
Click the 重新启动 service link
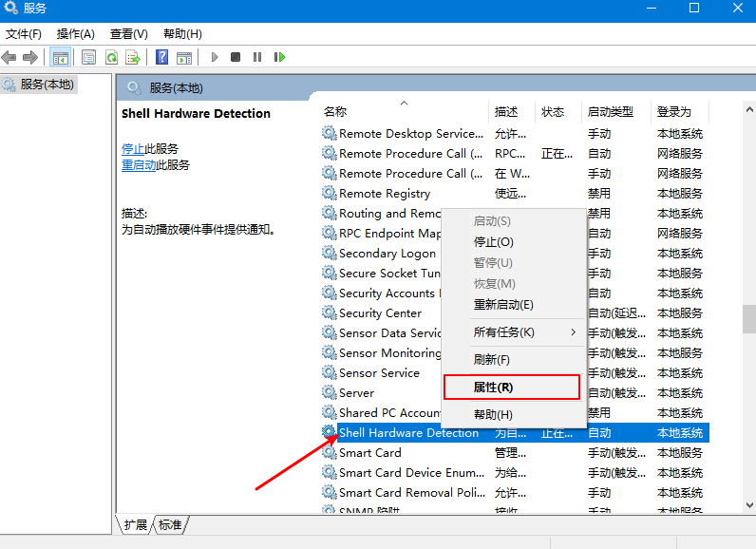(139, 165)
